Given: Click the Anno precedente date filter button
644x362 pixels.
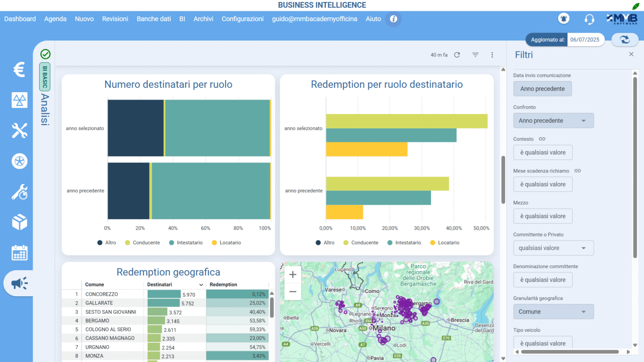Looking at the screenshot, I should pos(542,89).
